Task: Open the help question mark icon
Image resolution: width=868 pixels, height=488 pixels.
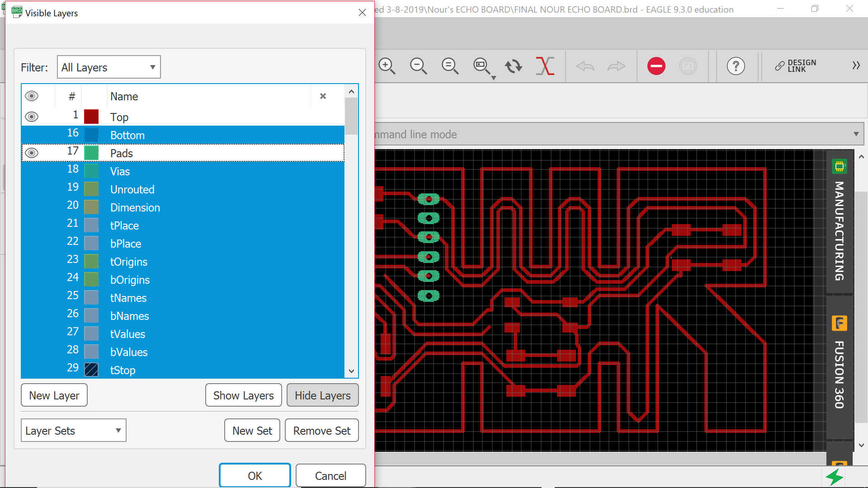Action: (736, 66)
